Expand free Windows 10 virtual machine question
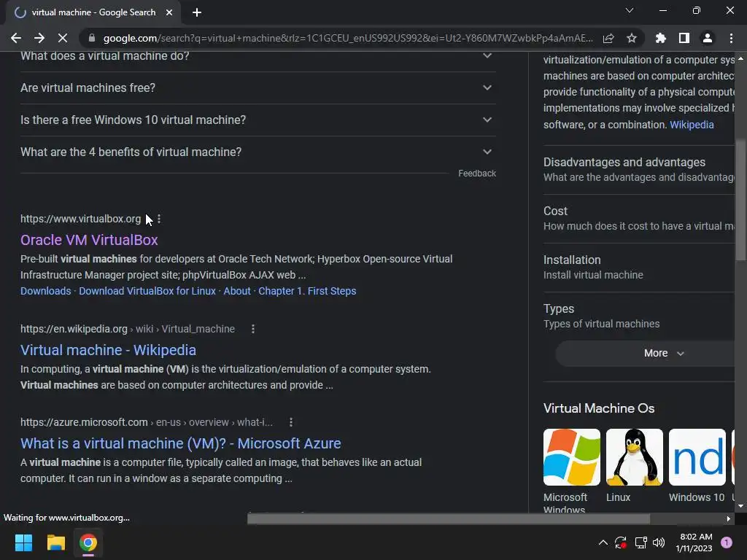This screenshot has height=560, width=747. pos(258,120)
